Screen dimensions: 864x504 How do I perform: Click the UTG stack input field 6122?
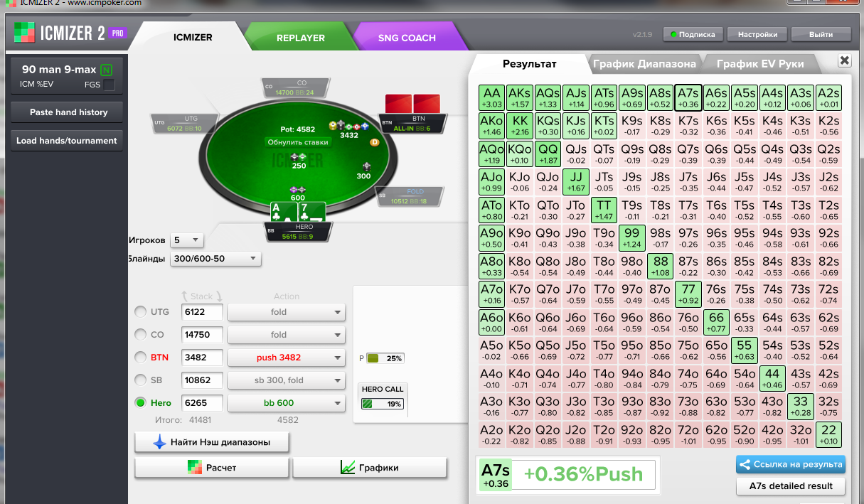[x=203, y=311]
